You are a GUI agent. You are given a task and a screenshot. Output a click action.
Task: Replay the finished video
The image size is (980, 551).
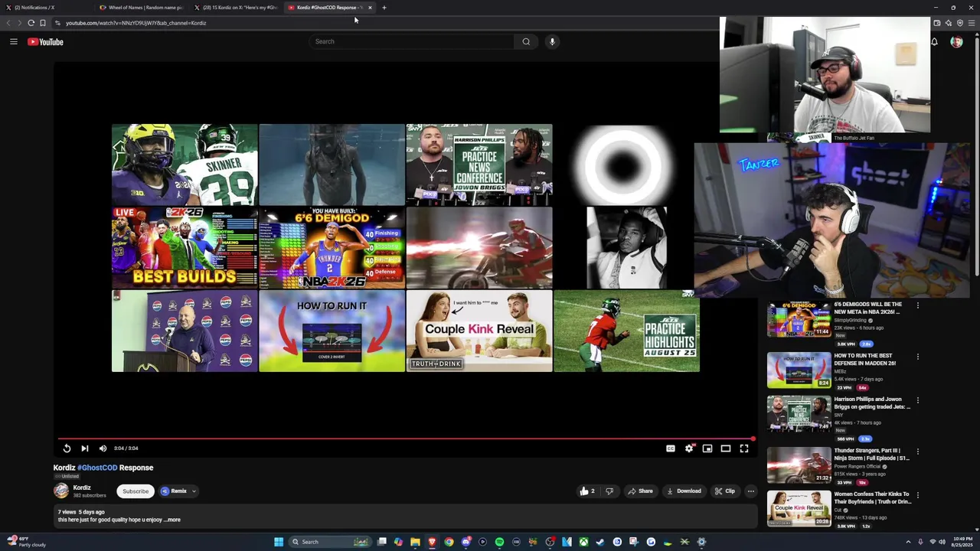coord(67,448)
